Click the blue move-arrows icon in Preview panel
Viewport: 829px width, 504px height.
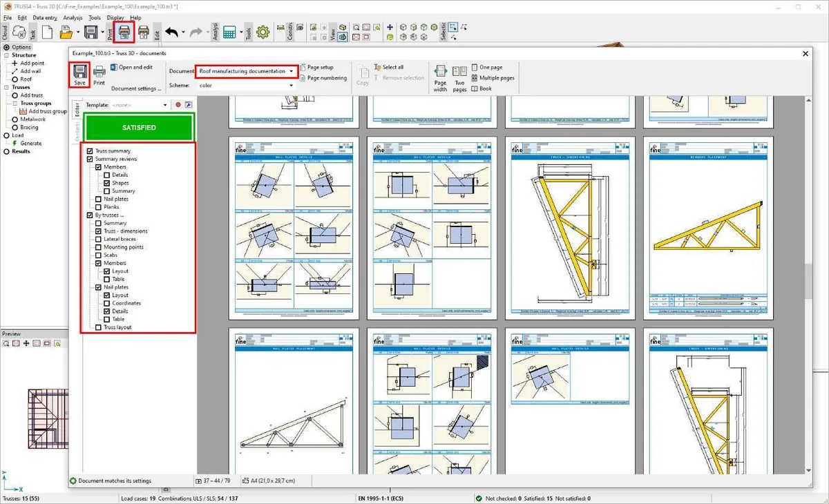pos(26,343)
